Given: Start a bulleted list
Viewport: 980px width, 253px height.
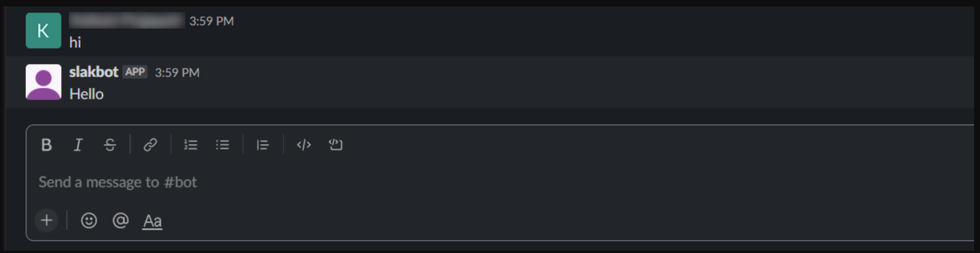Looking at the screenshot, I should pyautogui.click(x=222, y=145).
